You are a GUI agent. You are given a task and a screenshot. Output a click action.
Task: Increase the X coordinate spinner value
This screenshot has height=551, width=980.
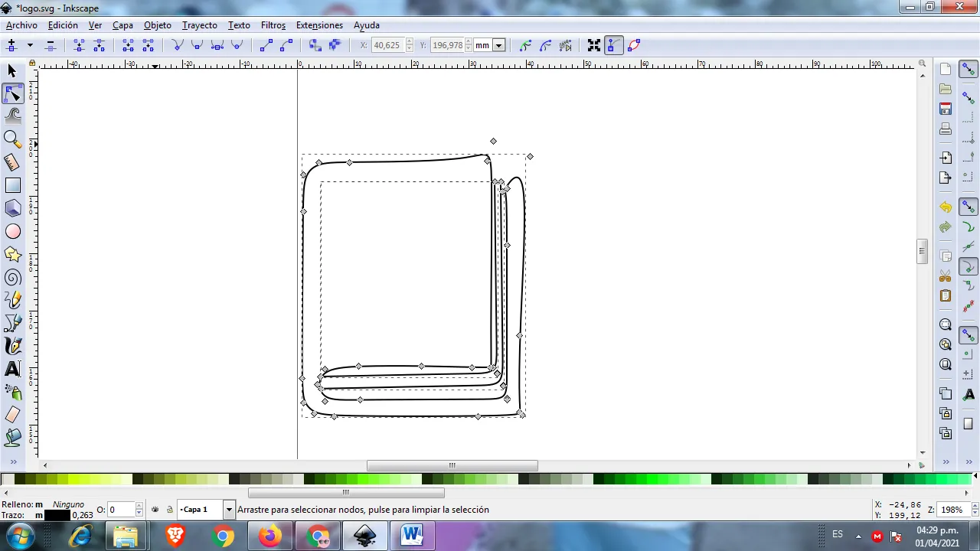coord(409,42)
